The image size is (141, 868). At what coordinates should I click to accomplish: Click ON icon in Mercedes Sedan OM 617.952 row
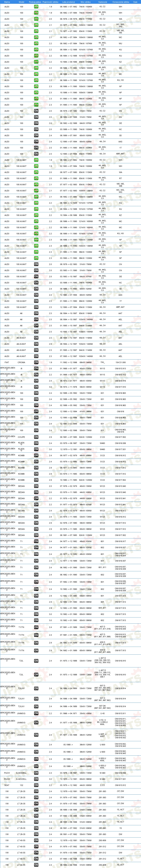[36, 535]
